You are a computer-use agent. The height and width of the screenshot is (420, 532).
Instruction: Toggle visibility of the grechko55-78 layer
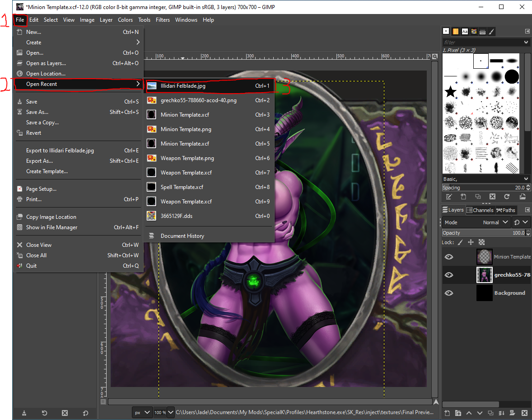click(448, 274)
